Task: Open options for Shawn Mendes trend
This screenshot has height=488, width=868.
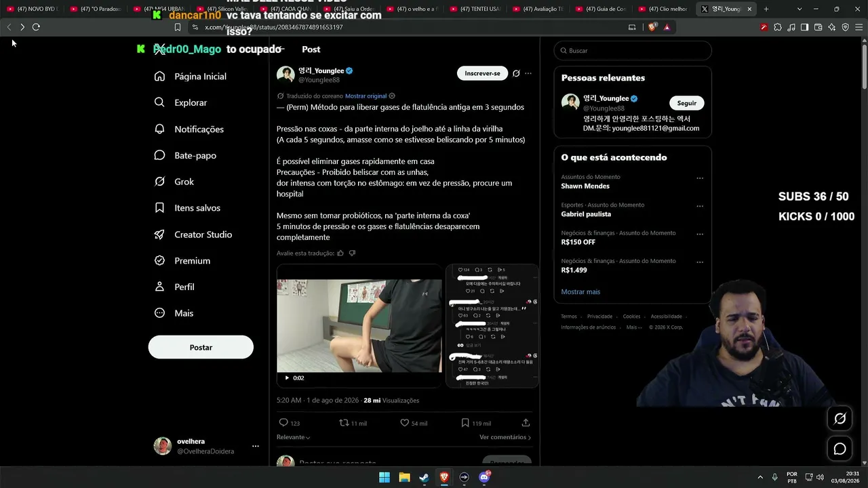Action: (700, 178)
